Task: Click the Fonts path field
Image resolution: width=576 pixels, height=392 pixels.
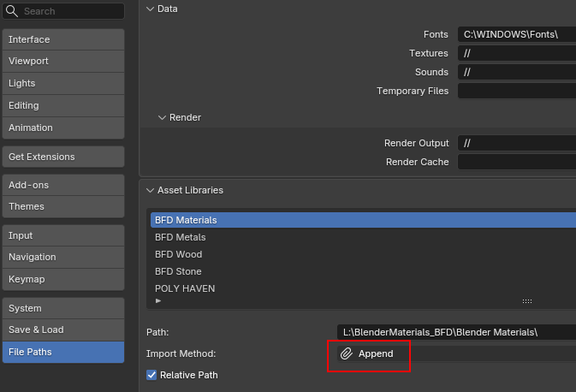Action: (516, 34)
